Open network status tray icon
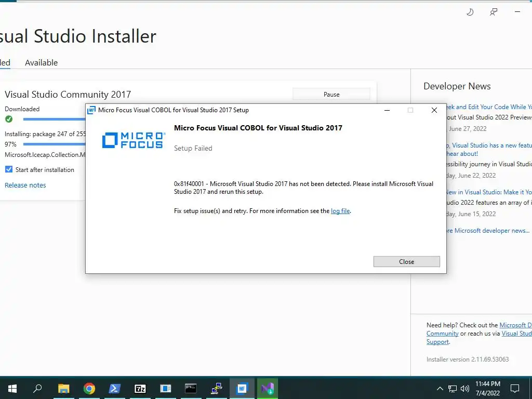532x399 pixels. coord(453,389)
